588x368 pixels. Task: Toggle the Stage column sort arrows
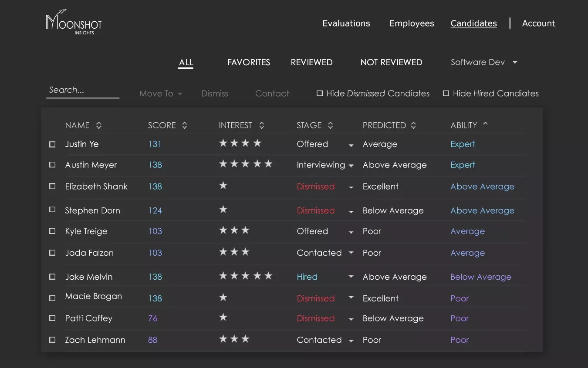(x=331, y=125)
